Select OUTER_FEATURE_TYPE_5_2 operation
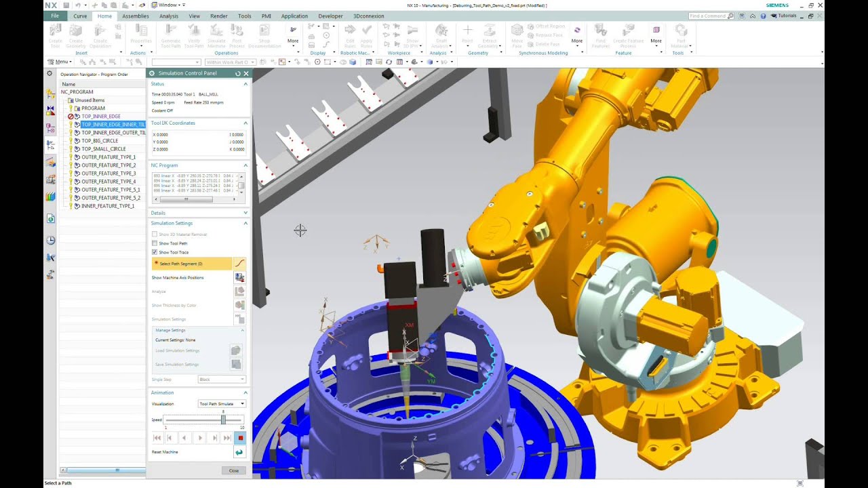868x488 pixels. pos(111,198)
